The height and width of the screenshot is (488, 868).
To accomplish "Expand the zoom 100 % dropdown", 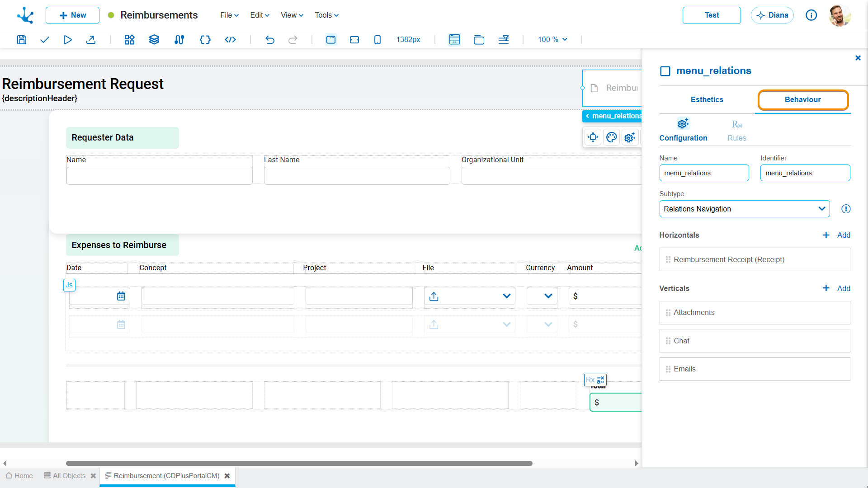I will click(552, 40).
